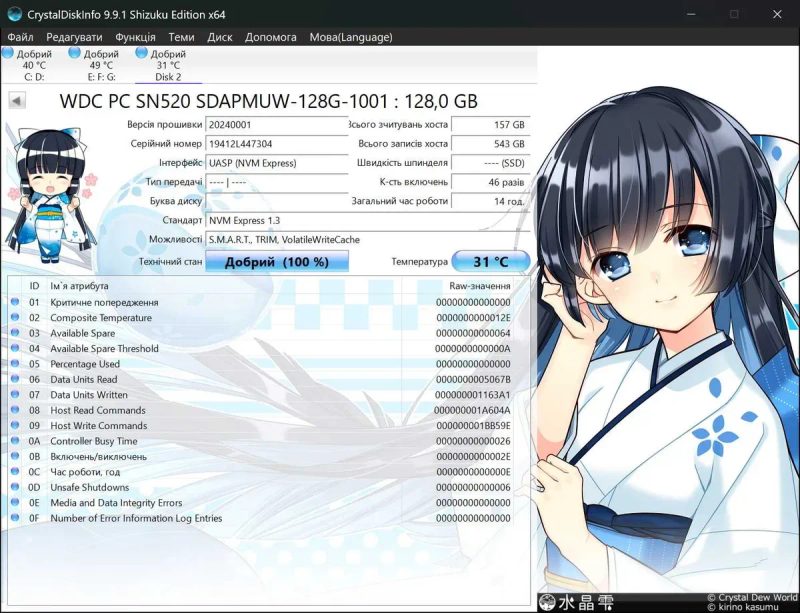Click the status orb of Composite Temperature row
Screen dimensions: 800x613
(15, 317)
